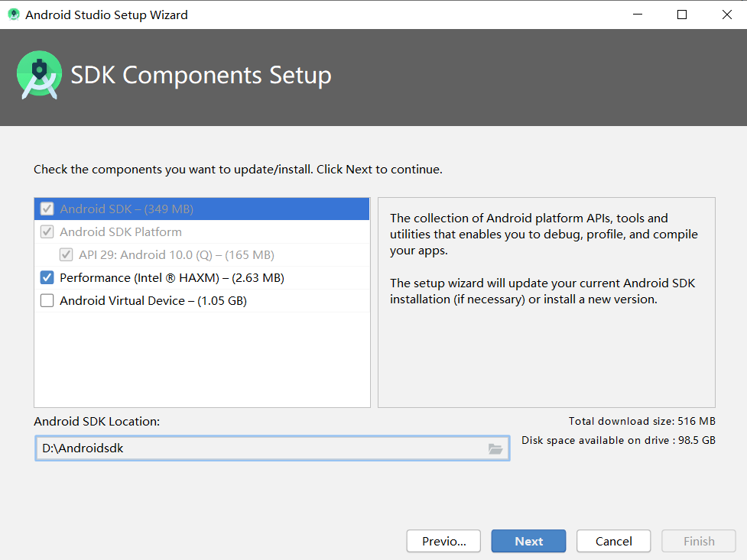Minimize the Setup Wizard window

(x=638, y=15)
